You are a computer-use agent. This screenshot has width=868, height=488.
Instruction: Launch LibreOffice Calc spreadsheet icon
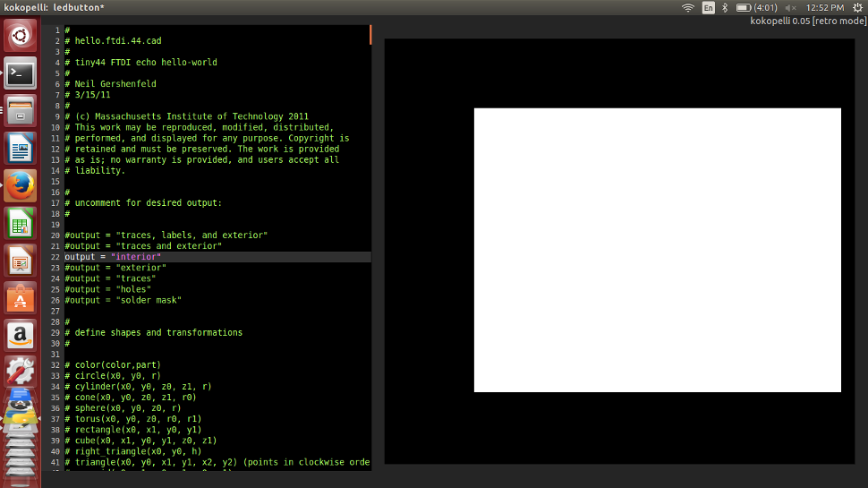21,223
